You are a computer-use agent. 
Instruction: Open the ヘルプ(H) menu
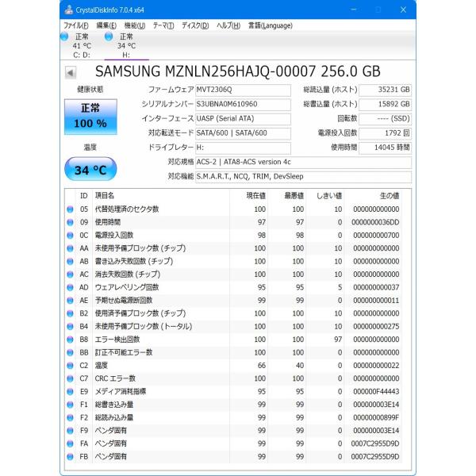[228, 25]
